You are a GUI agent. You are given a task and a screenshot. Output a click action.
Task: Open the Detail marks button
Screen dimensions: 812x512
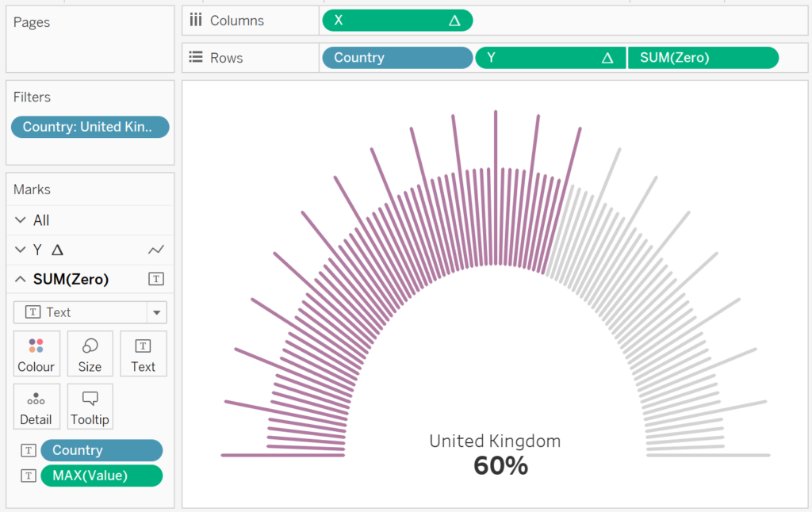point(36,407)
